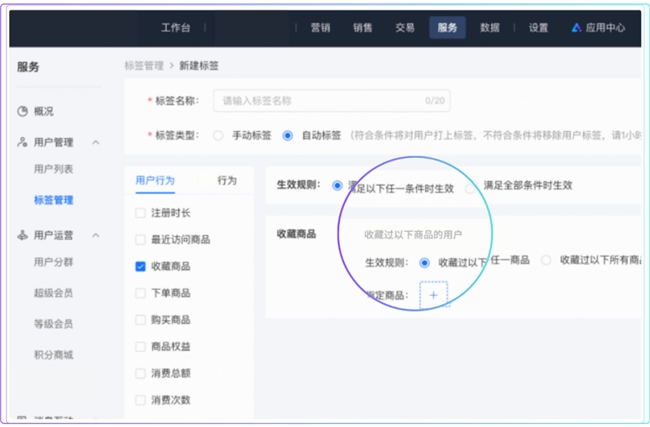Click the plus icon to add 指定商品
650x427 pixels.
coord(433,294)
